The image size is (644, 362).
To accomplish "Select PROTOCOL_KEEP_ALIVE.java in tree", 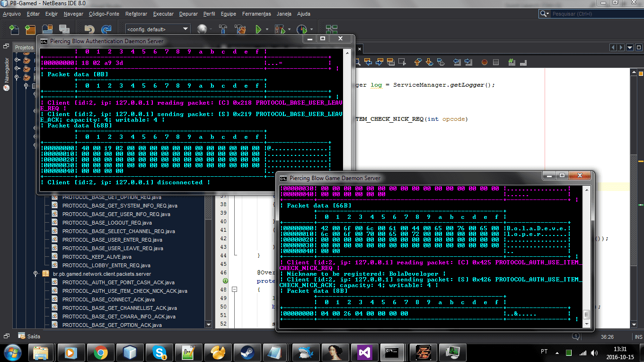I will click(x=97, y=257).
